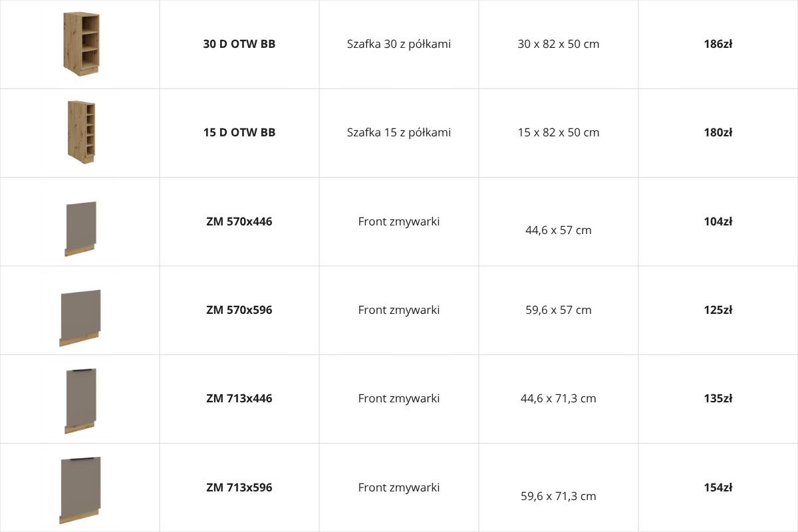View the ZM 570x446 dishwasher front image
This screenshot has width=798, height=532.
(x=80, y=229)
